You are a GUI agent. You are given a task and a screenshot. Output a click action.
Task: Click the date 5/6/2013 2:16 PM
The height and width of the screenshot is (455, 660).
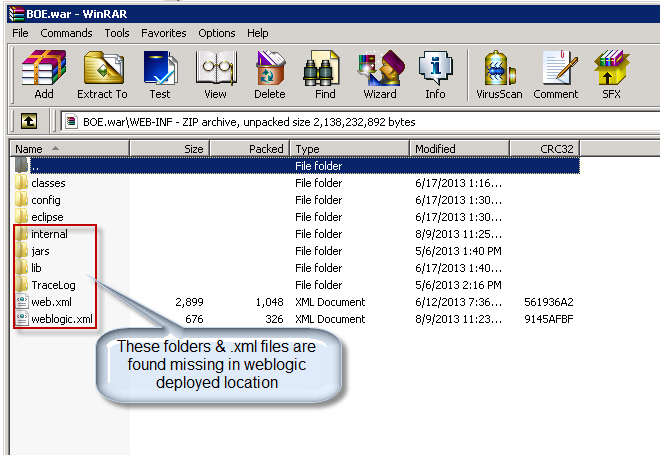click(458, 285)
